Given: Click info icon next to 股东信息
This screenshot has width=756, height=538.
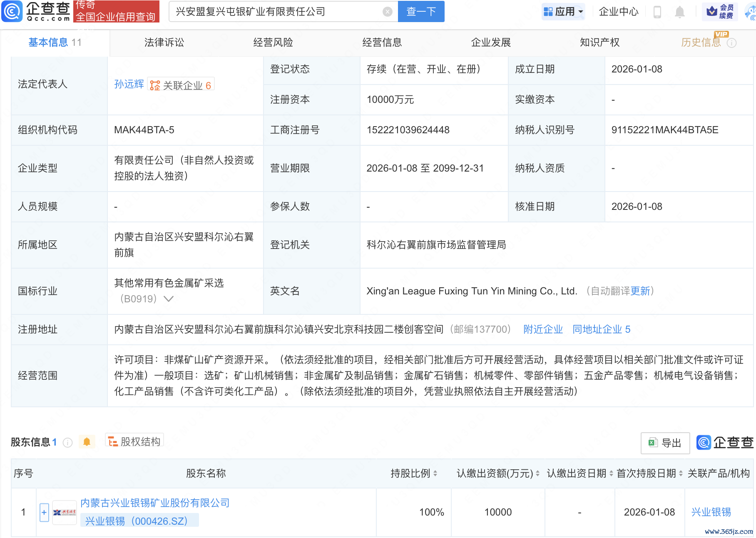Looking at the screenshot, I should (x=67, y=443).
